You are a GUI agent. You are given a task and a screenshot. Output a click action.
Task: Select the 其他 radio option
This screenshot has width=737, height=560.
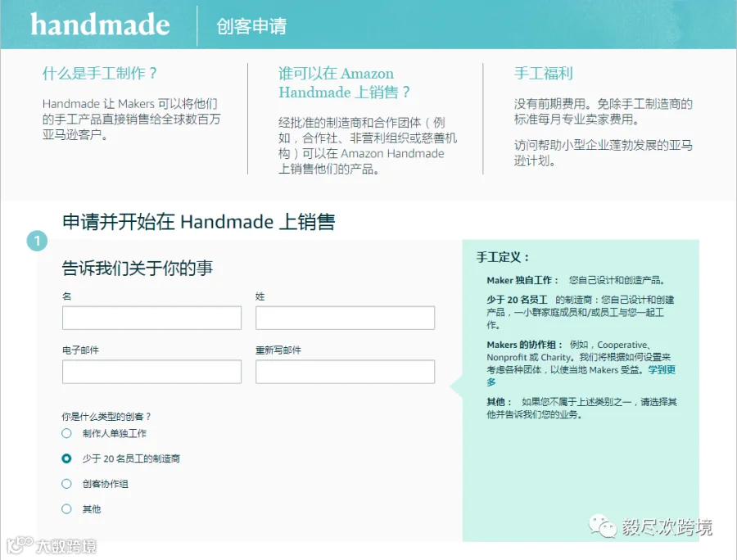pos(67,508)
